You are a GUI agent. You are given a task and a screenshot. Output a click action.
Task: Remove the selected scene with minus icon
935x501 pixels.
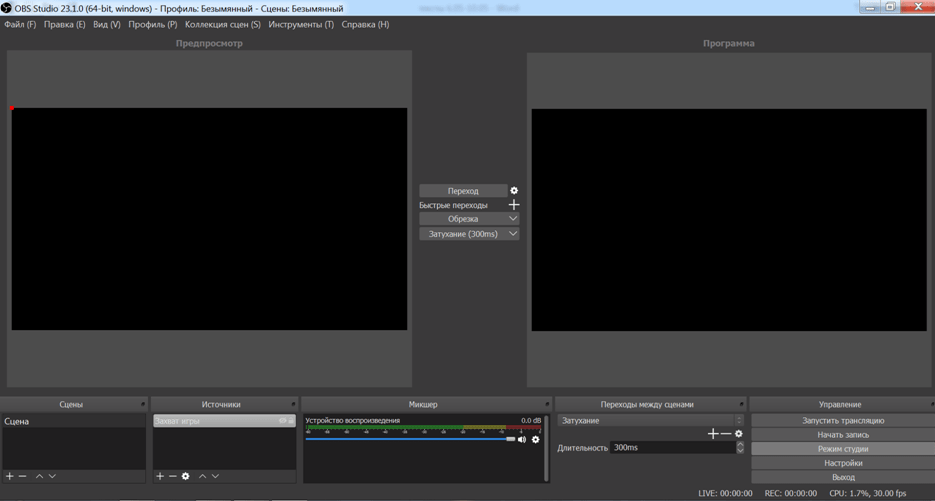pyautogui.click(x=23, y=476)
